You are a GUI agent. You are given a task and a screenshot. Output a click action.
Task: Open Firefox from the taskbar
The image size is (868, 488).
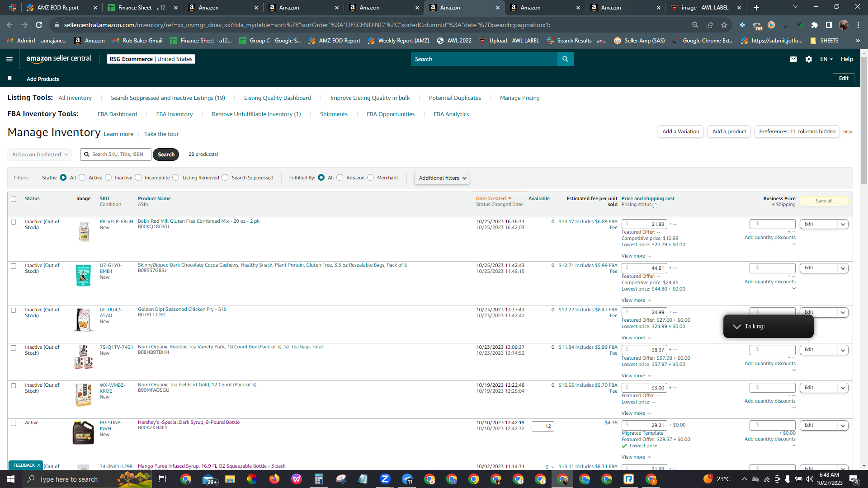click(x=274, y=479)
